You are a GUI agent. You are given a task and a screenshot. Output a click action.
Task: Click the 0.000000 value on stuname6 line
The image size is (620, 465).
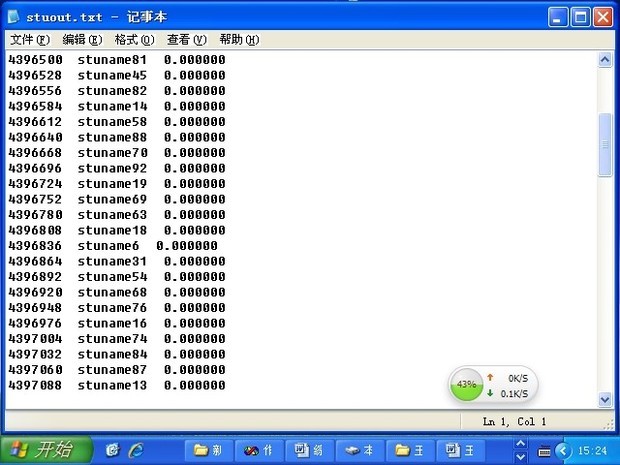point(187,246)
